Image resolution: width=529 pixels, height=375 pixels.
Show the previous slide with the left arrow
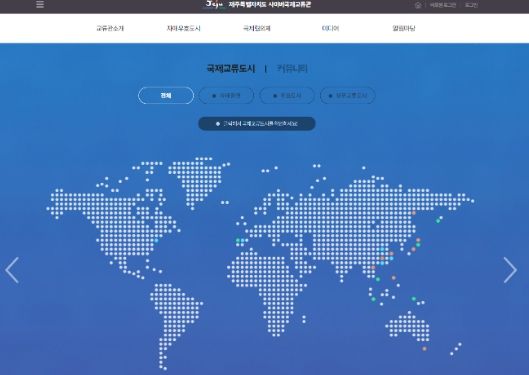12,270
